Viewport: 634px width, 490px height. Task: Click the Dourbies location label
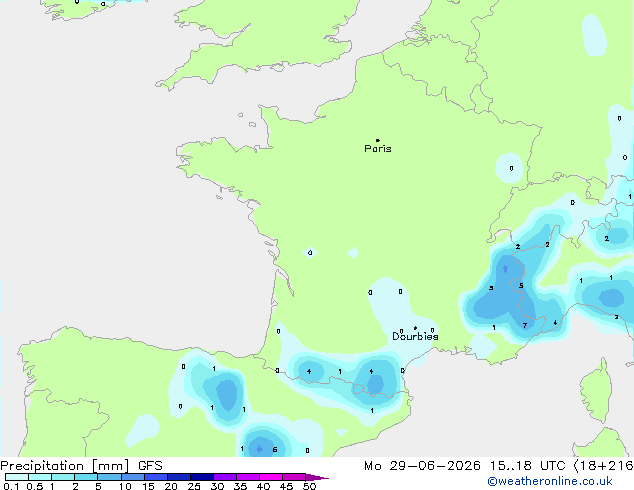point(415,336)
